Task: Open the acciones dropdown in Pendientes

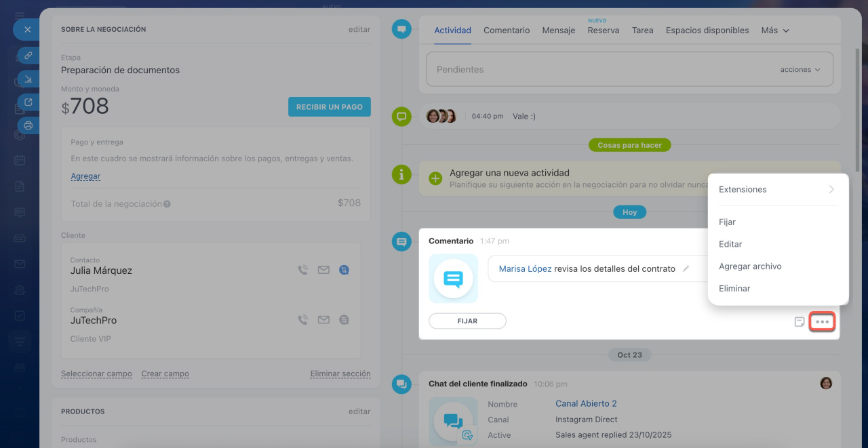Action: tap(800, 70)
